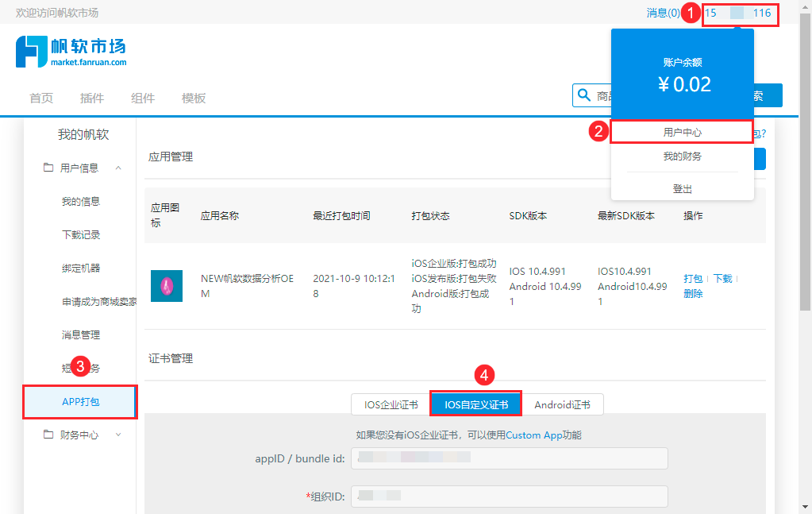This screenshot has width=812, height=514.
Task: Choose 登出 to log out
Action: [x=682, y=188]
